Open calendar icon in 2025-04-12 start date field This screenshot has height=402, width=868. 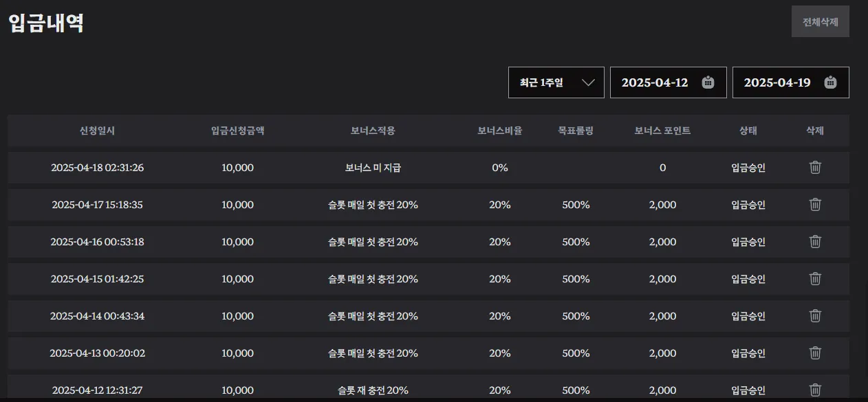708,82
